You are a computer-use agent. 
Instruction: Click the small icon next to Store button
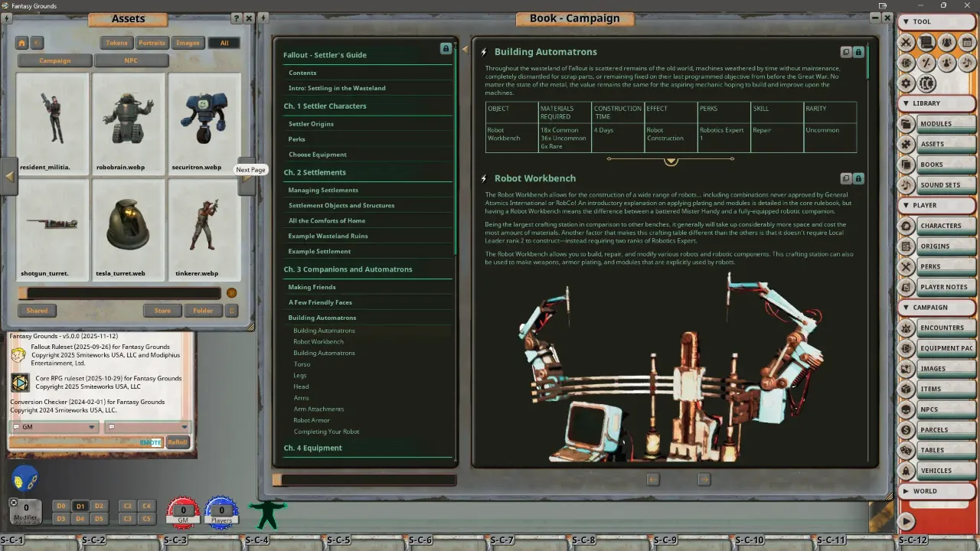[x=232, y=311]
